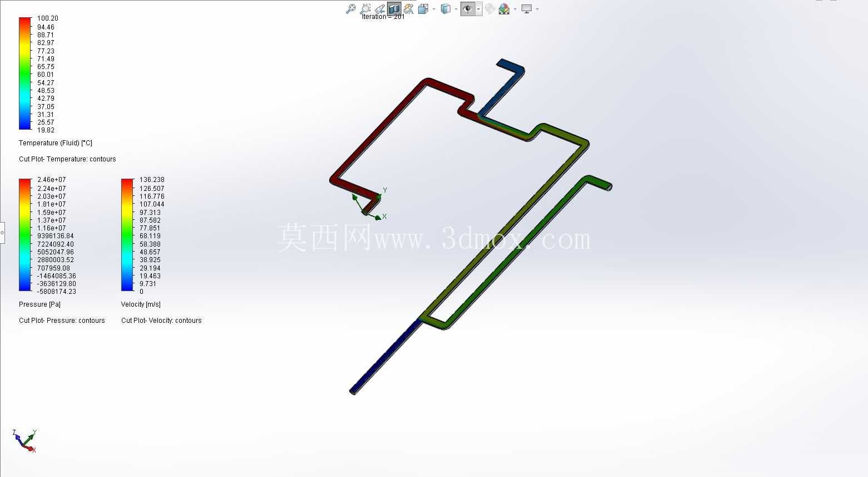This screenshot has width=868, height=477.
Task: Click the left panel expand handle
Action: click(2, 233)
